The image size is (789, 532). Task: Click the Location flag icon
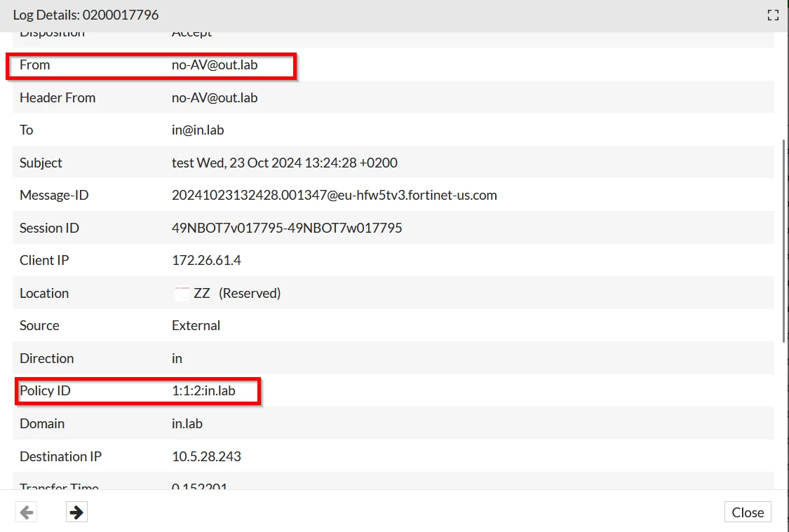[x=182, y=293]
